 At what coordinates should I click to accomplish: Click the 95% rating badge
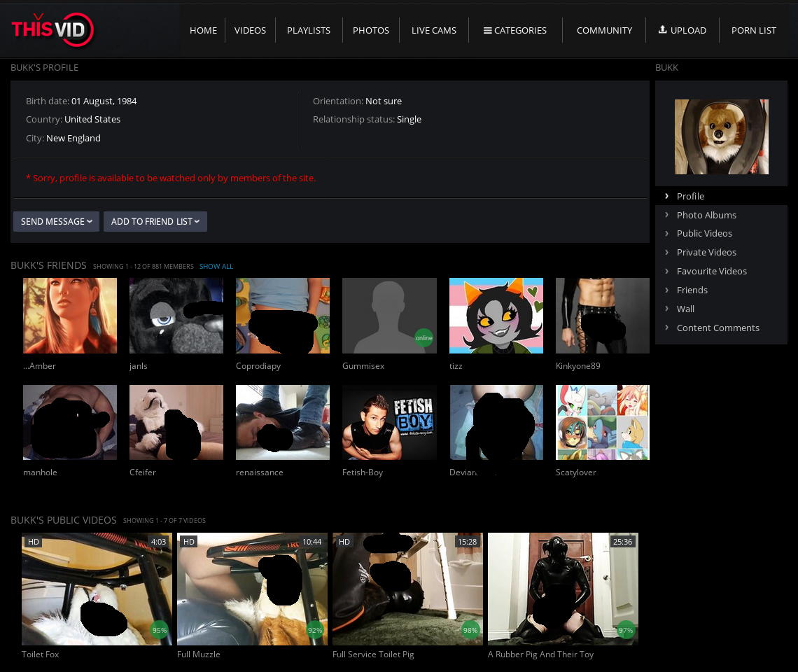160,630
